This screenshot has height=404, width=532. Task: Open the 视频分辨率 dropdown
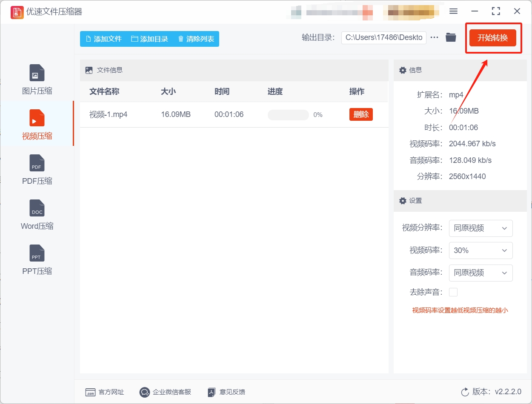click(481, 228)
